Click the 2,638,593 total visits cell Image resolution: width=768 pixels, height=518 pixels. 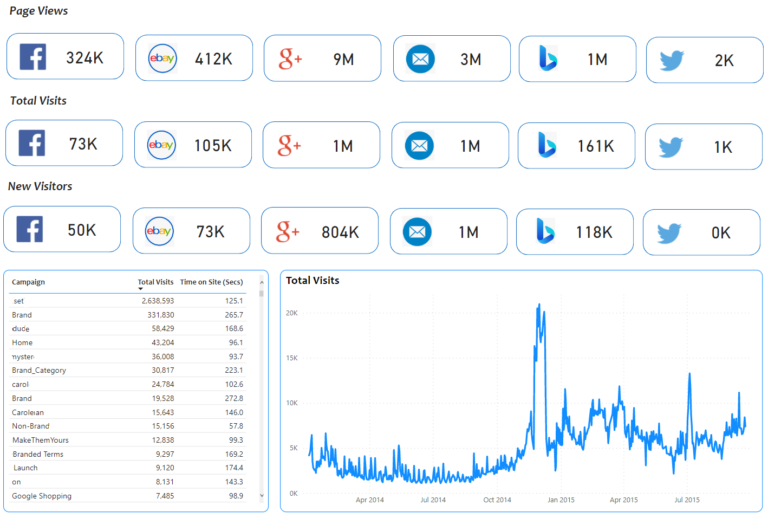(158, 301)
